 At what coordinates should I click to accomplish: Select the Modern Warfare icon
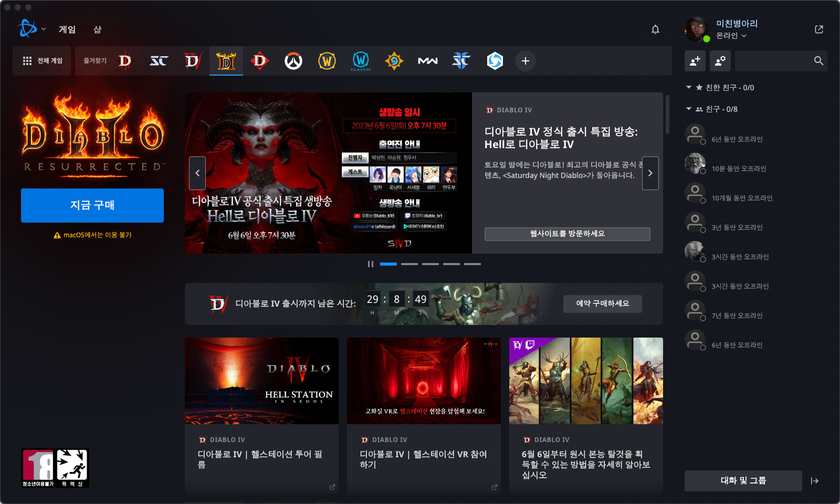pos(428,61)
